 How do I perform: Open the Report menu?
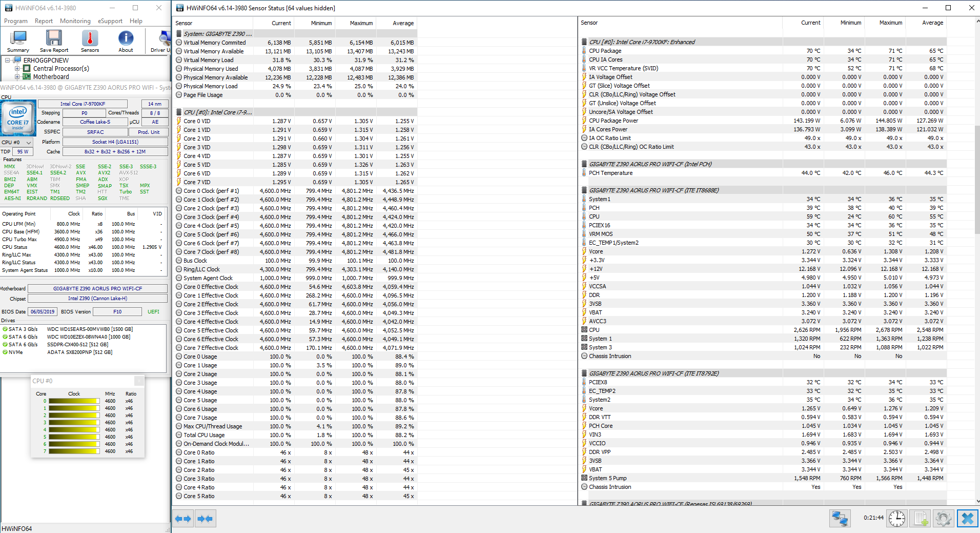tap(44, 21)
